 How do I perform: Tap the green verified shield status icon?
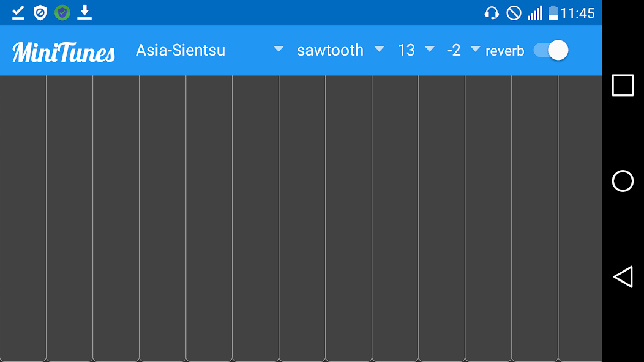tap(62, 12)
